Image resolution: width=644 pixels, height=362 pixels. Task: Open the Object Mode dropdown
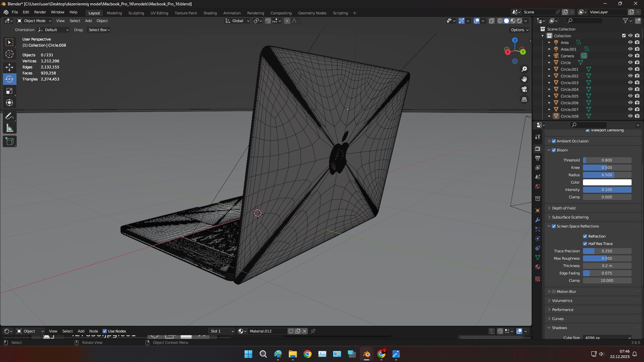34,21
